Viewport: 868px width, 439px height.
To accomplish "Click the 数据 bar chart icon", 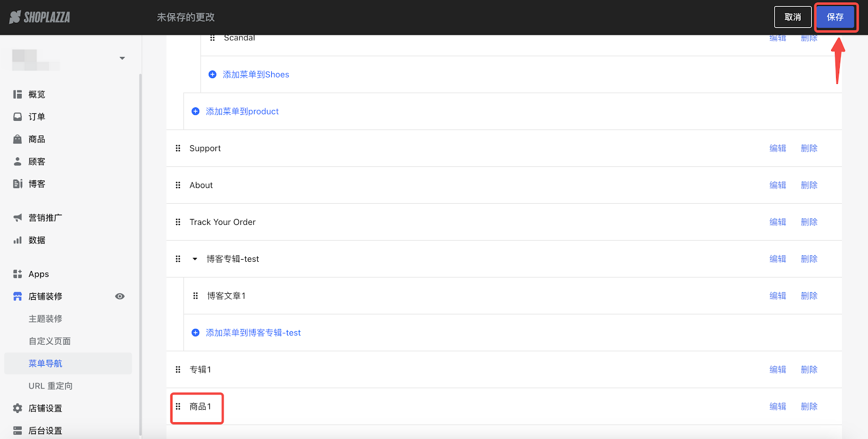I will [x=17, y=240].
